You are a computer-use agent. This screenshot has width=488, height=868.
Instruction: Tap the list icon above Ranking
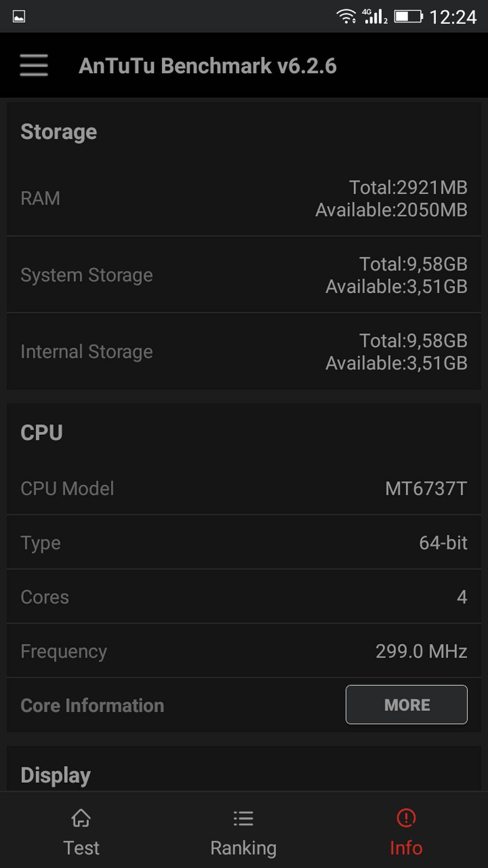tap(244, 818)
